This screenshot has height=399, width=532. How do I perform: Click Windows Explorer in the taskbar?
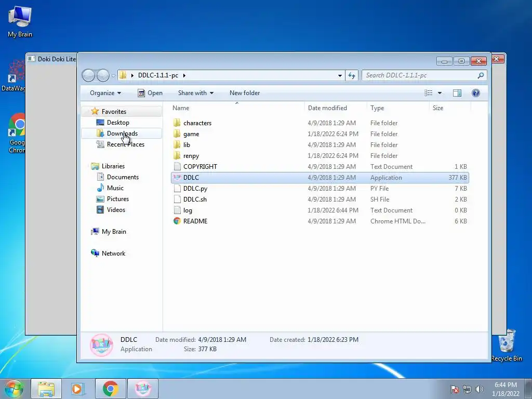[x=46, y=389]
